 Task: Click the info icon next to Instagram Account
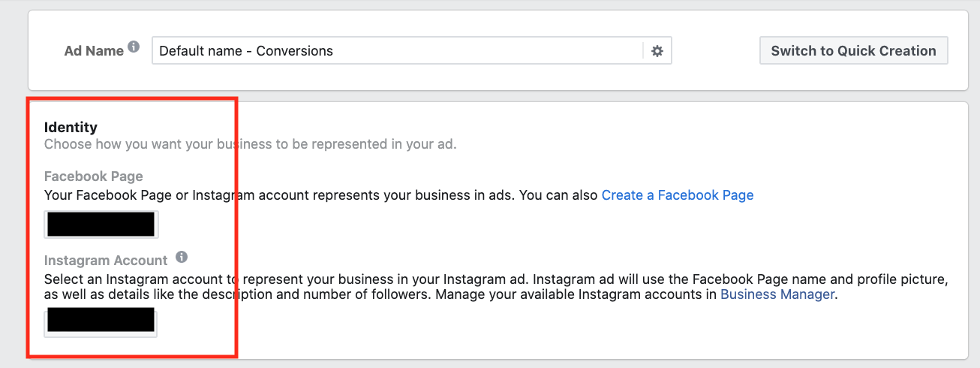(182, 257)
